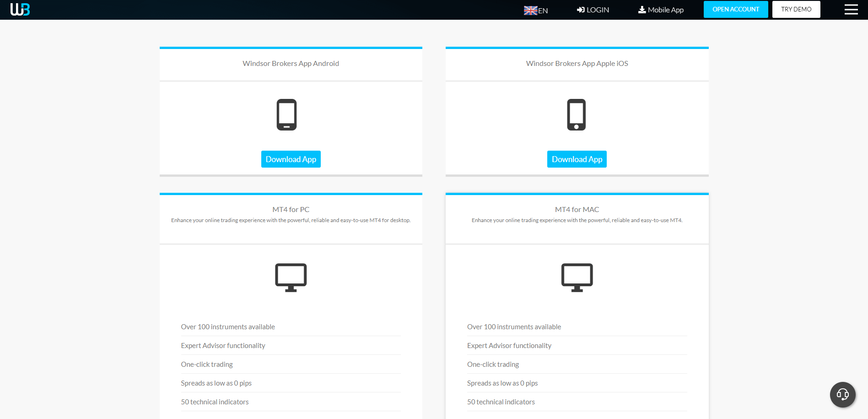868x419 pixels.
Task: Click MAC '50 technical indicators' row
Action: coord(577,402)
